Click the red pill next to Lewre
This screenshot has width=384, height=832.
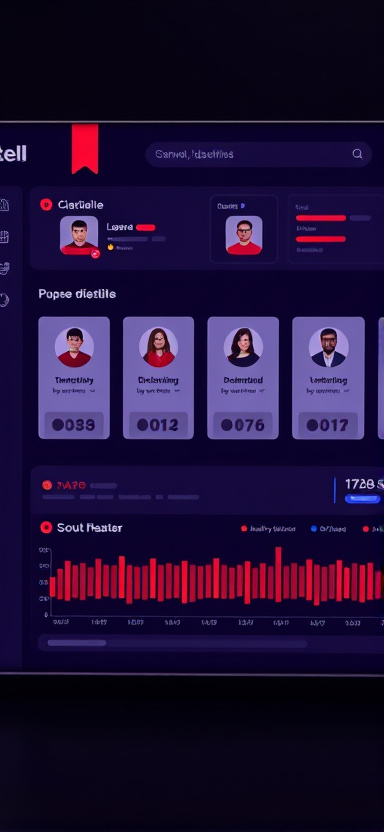point(146,228)
